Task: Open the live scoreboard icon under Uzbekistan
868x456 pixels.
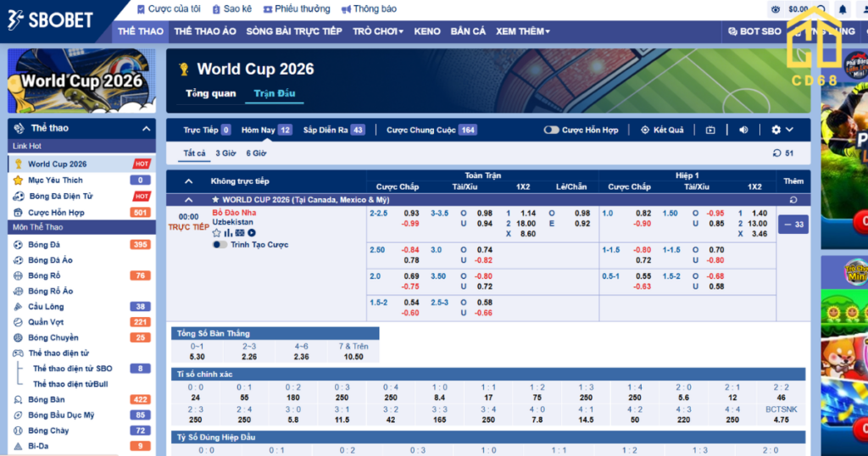Action: [240, 233]
